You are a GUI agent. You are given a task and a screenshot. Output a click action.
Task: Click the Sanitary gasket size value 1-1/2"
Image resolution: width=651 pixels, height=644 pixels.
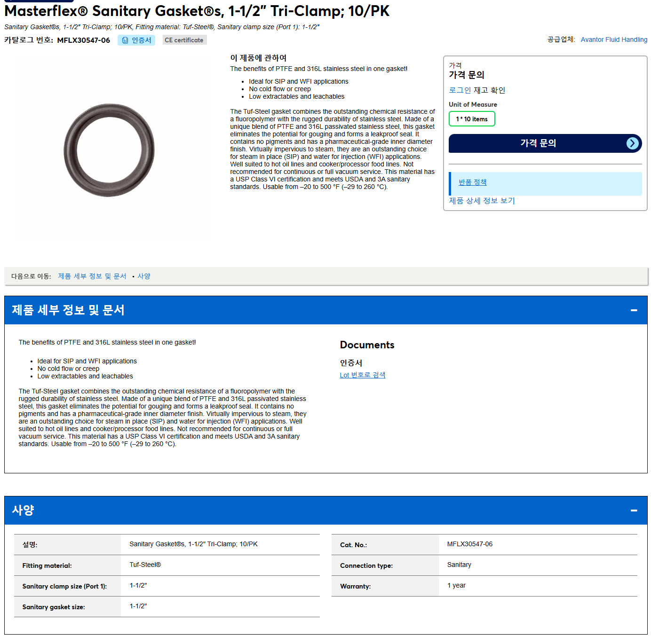click(x=138, y=606)
